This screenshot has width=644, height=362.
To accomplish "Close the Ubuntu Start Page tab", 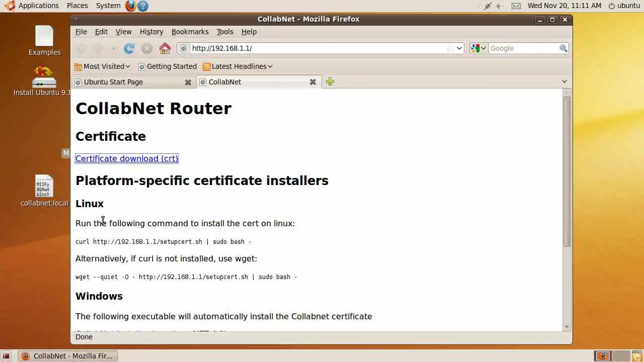I will coord(188,82).
